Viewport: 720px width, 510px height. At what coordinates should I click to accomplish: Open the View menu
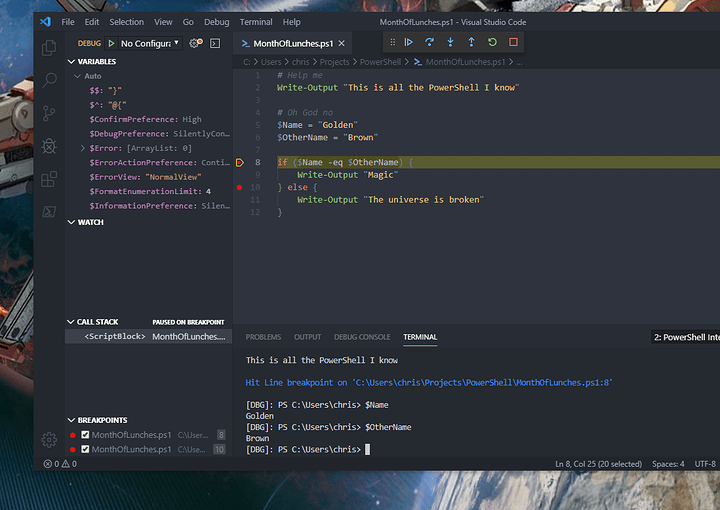[163, 22]
